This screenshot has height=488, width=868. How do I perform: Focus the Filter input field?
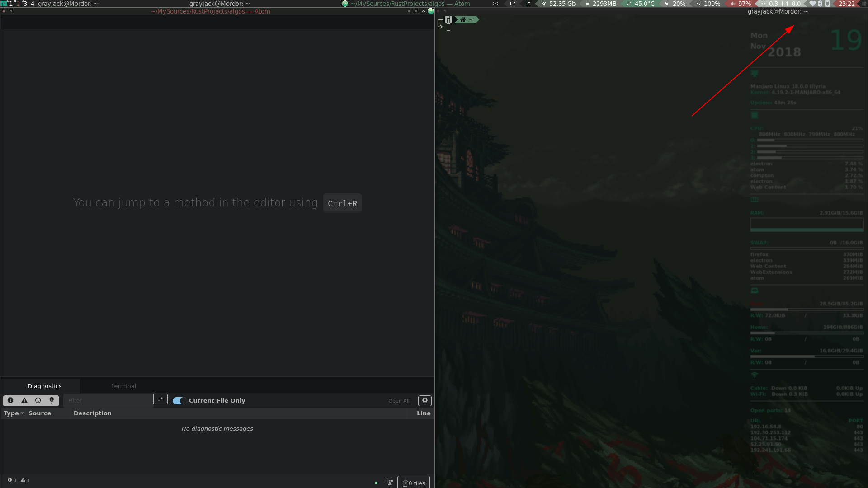point(108,400)
